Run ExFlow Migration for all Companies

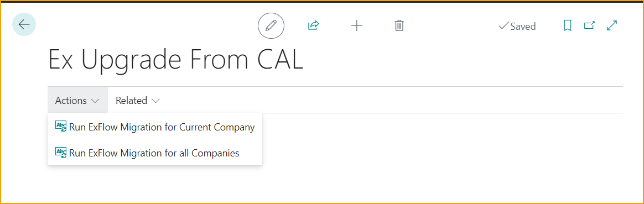click(x=155, y=153)
